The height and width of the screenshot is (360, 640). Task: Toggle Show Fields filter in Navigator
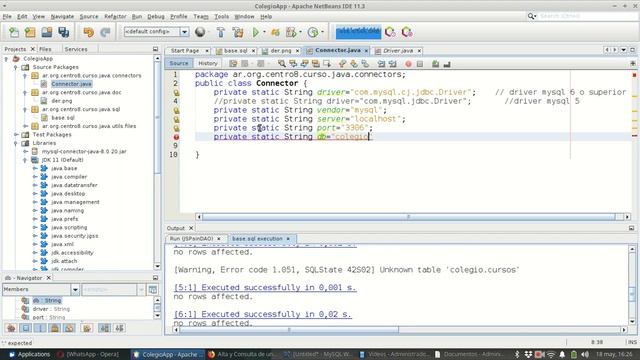coord(26,328)
